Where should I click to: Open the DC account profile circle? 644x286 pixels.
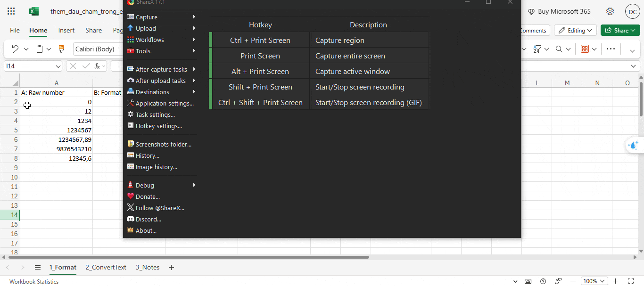pyautogui.click(x=633, y=11)
